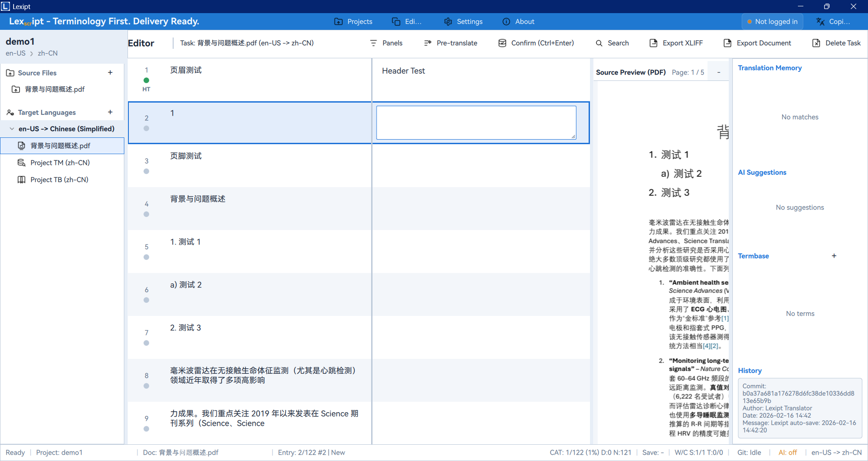This screenshot has height=461, width=868.
Task: Click the Not logged in button
Action: click(x=772, y=22)
